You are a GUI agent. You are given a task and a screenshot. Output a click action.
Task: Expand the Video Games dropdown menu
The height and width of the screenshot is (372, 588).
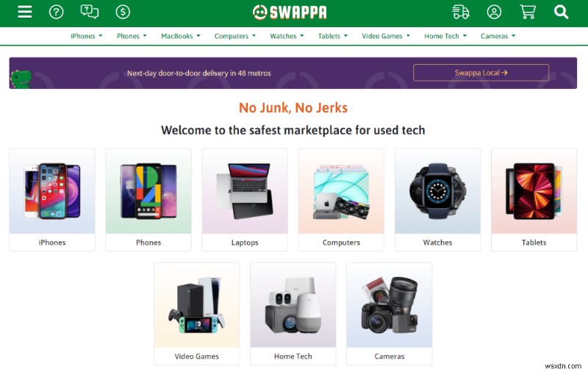point(386,36)
